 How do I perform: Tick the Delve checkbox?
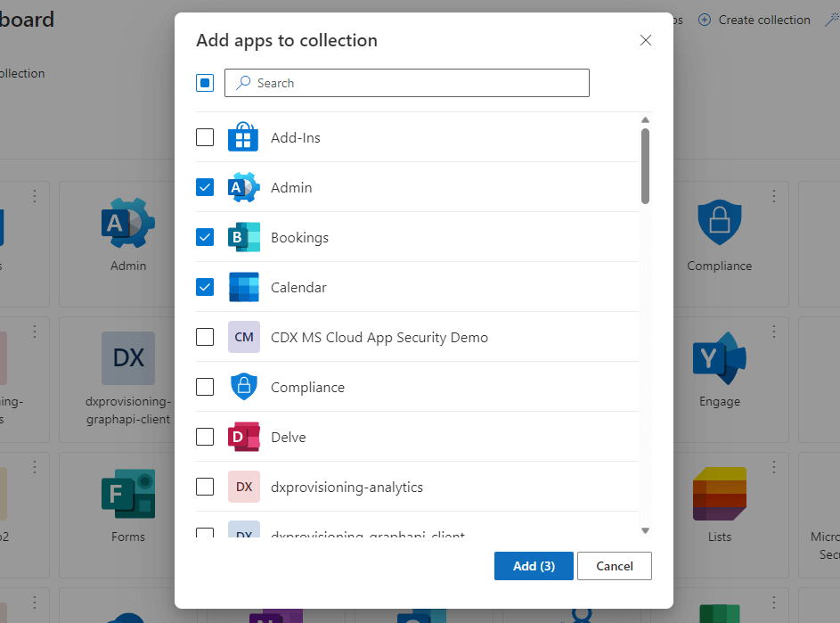coord(205,437)
